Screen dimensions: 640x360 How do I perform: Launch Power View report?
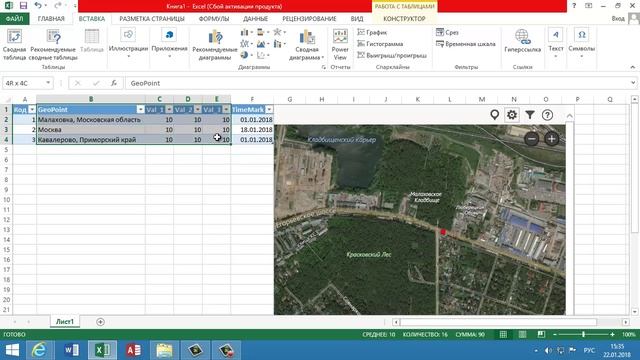[340, 45]
